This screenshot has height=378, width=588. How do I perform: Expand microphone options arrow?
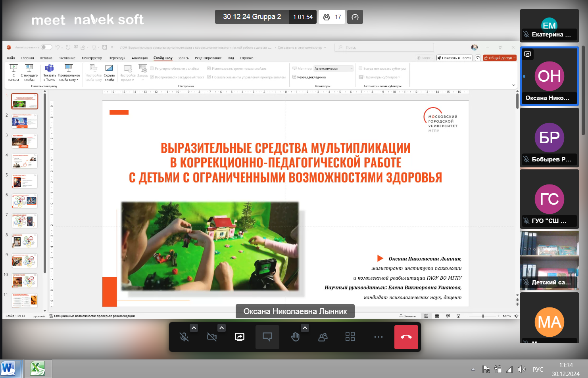pyautogui.click(x=194, y=328)
